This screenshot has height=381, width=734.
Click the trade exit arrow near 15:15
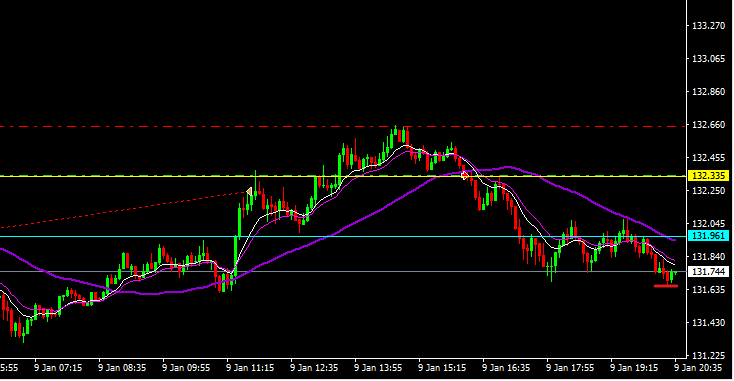[x=464, y=176]
